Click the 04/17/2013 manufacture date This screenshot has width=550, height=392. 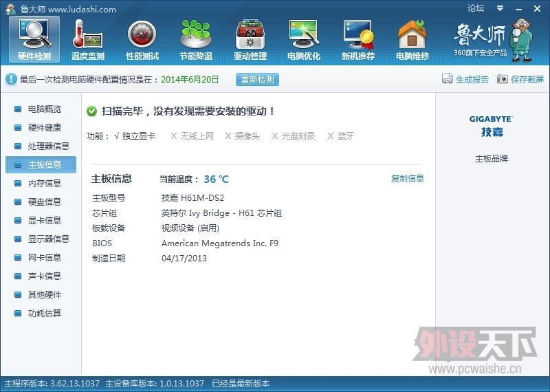point(184,259)
